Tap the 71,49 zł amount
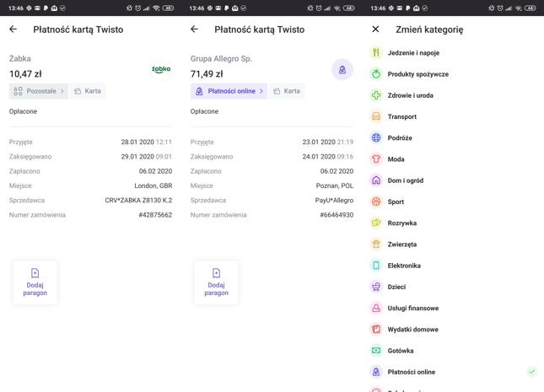This screenshot has width=544, height=392. tap(207, 74)
